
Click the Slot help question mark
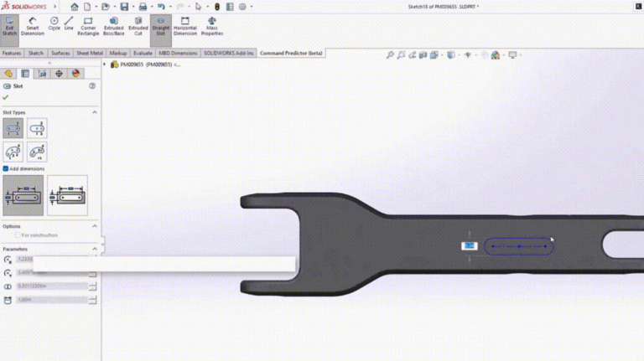coord(92,85)
